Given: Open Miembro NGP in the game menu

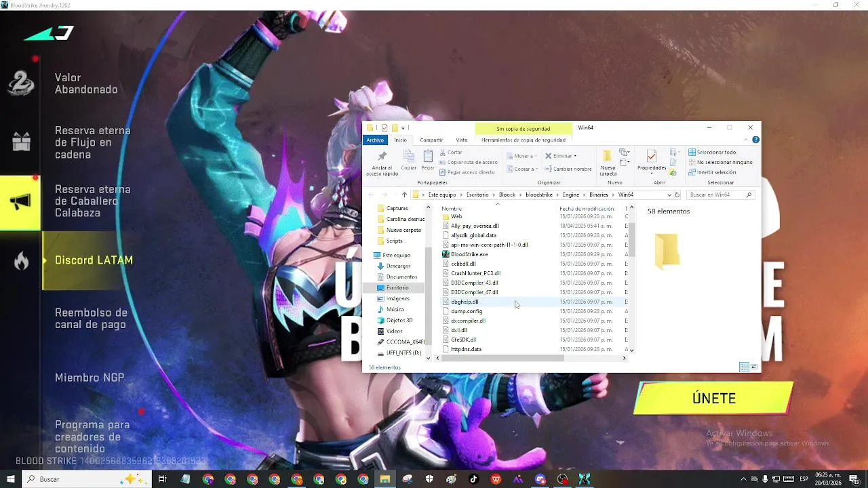Looking at the screenshot, I should pos(90,378).
